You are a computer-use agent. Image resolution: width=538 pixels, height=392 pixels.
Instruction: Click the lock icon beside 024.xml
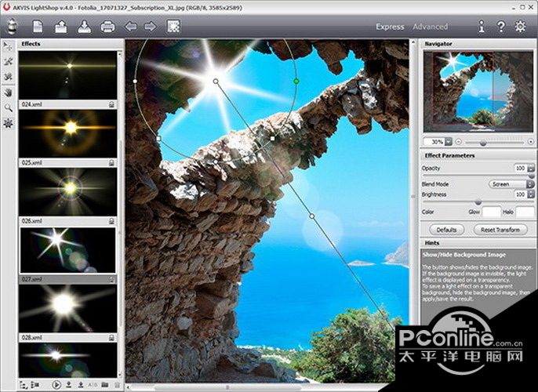point(111,104)
